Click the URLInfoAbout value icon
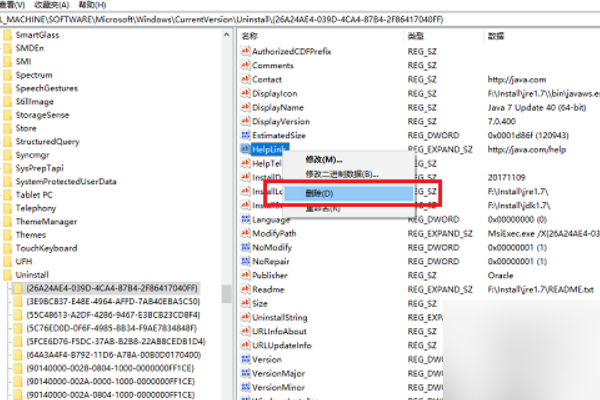 tap(245, 331)
